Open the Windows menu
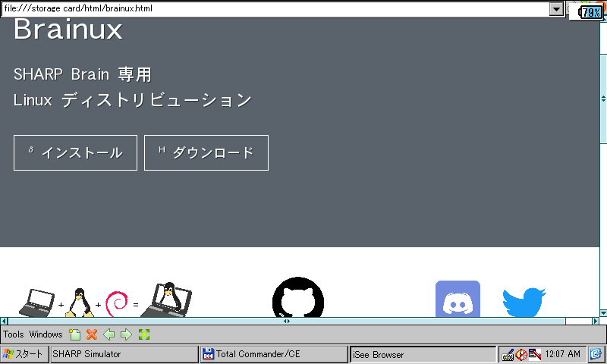 (46, 334)
